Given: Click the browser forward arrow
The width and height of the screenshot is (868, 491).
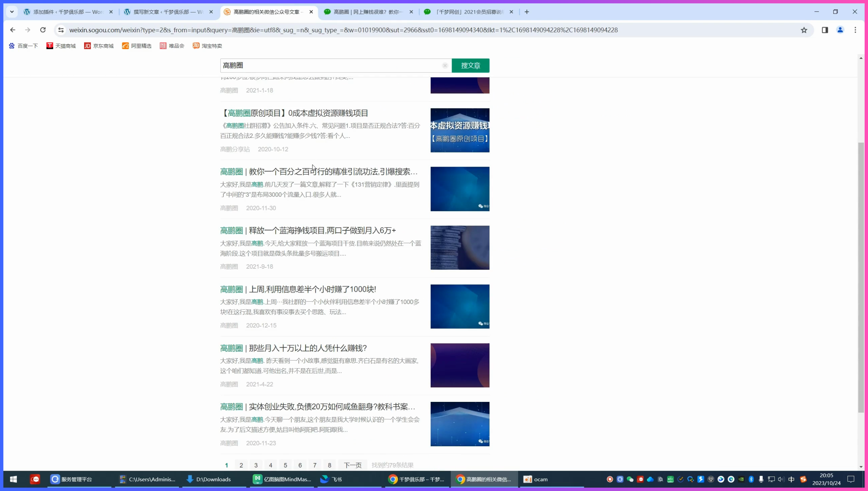Looking at the screenshot, I should click(27, 30).
